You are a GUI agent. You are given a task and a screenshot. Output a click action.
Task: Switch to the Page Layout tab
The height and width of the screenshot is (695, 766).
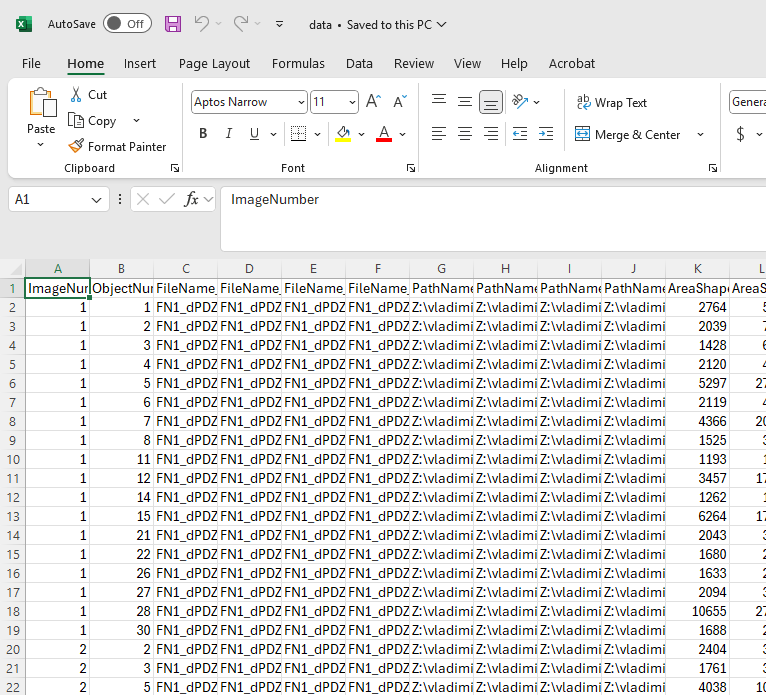coord(214,63)
